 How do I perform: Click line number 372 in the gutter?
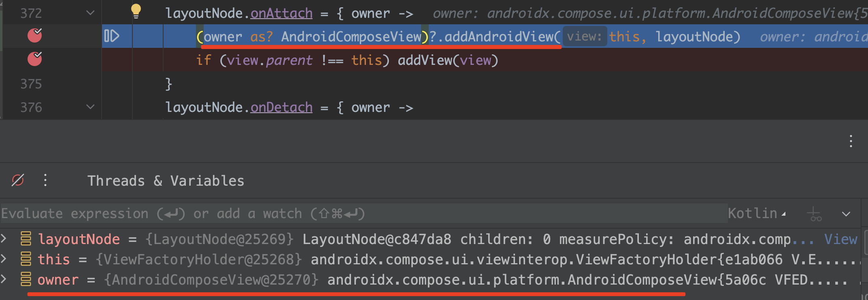coord(31,13)
